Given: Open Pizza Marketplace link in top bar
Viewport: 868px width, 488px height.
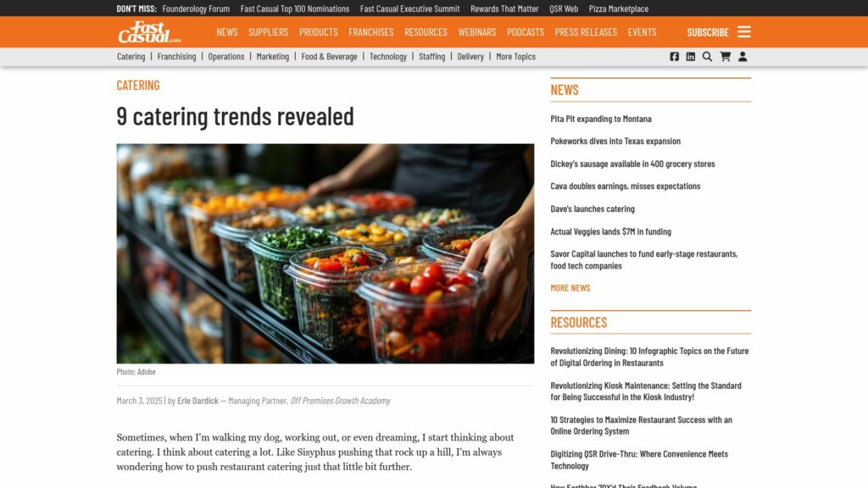Looking at the screenshot, I should [x=618, y=8].
